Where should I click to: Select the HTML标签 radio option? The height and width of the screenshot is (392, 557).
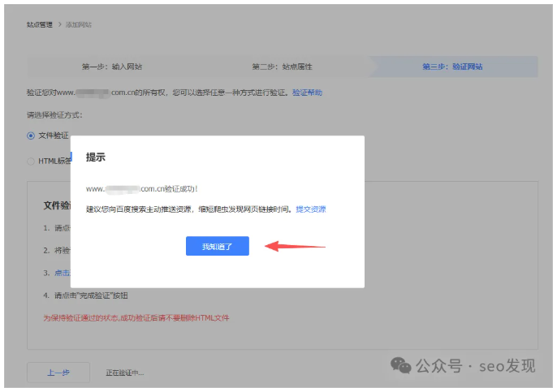(31, 162)
